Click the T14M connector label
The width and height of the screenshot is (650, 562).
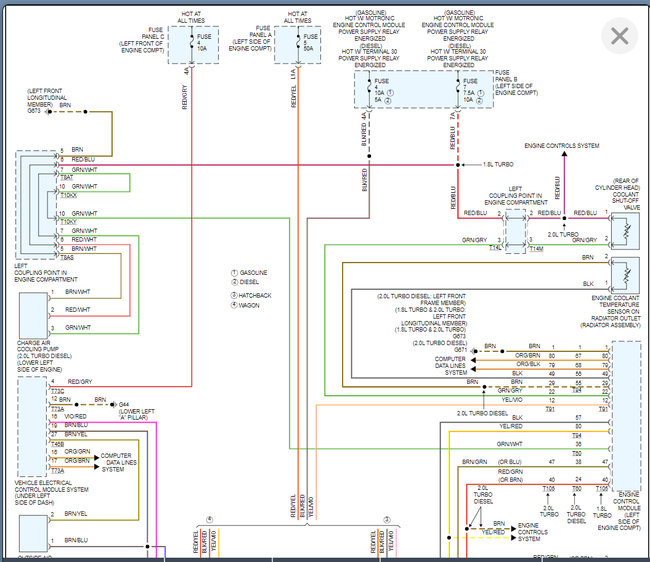tap(536, 249)
